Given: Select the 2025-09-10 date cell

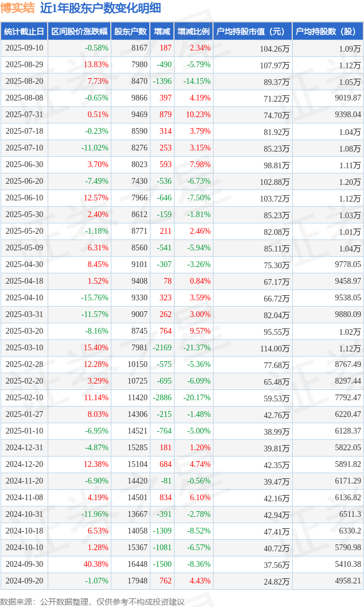Looking at the screenshot, I should pyautogui.click(x=24, y=48).
